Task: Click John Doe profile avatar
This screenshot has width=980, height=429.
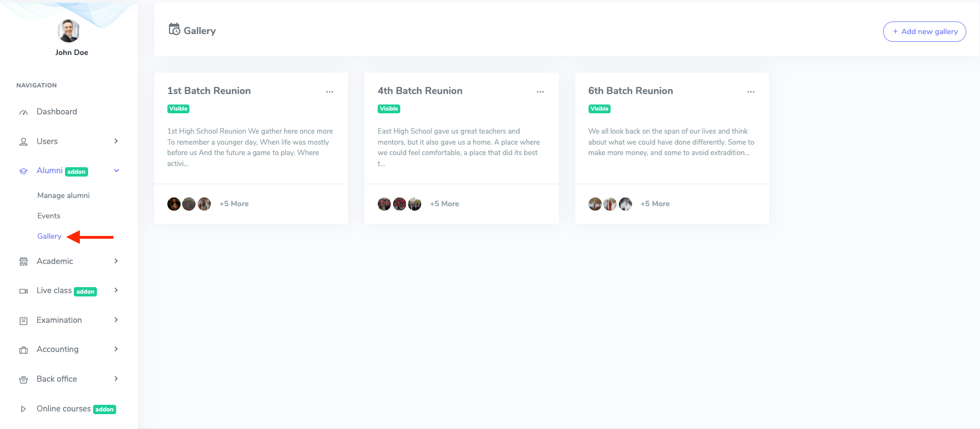Action: pos(69,31)
